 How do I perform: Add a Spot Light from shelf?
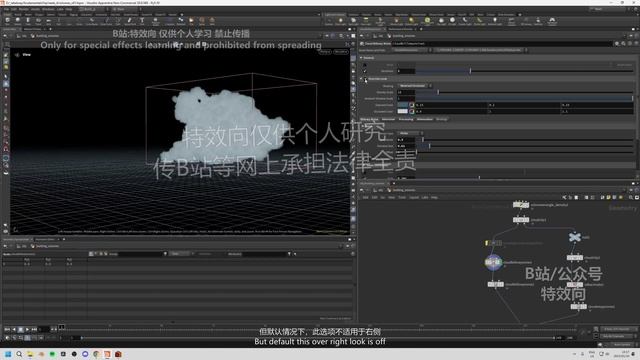[x=353, y=21]
